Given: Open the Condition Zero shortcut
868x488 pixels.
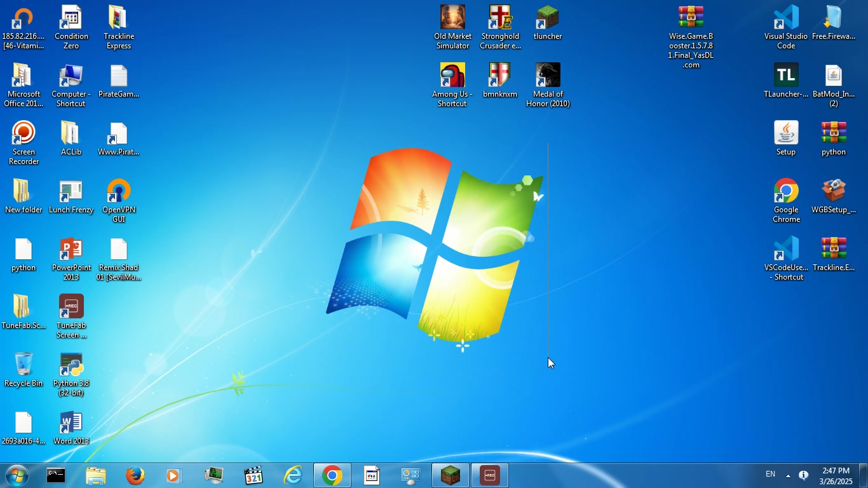Looking at the screenshot, I should point(71,28).
